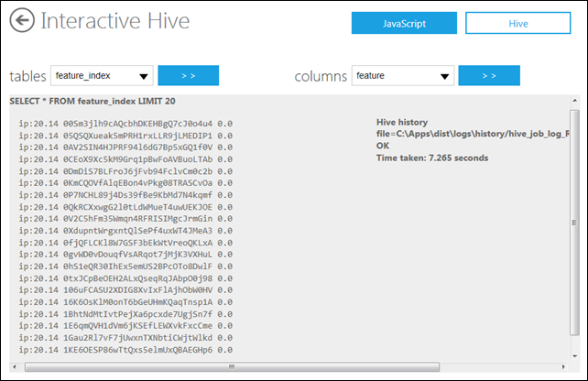Image resolution: width=588 pixels, height=381 pixels.
Task: Select row 05QSQXueak5mPRH1rxLLR9jLMEDIP1
Action: coord(125,136)
